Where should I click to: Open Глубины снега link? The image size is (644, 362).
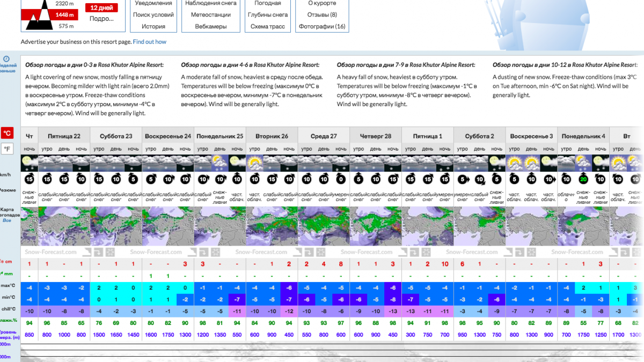[x=268, y=14]
